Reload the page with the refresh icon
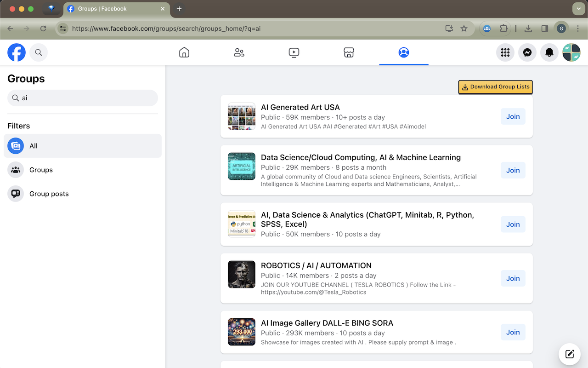The image size is (588, 368). (43, 29)
